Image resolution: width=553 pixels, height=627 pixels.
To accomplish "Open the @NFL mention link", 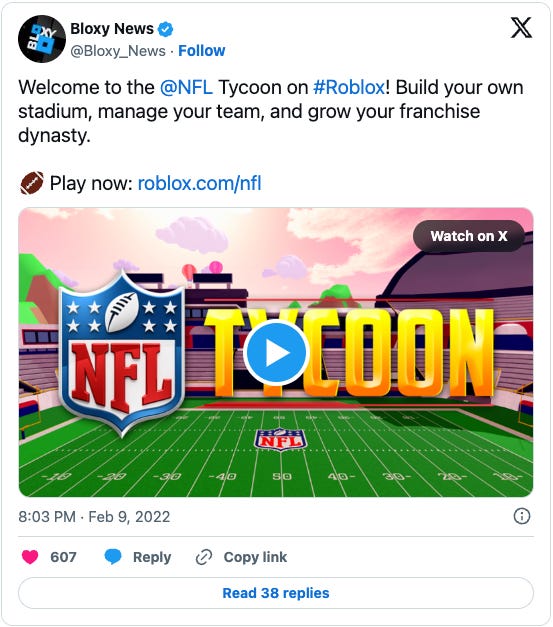I will click(186, 87).
